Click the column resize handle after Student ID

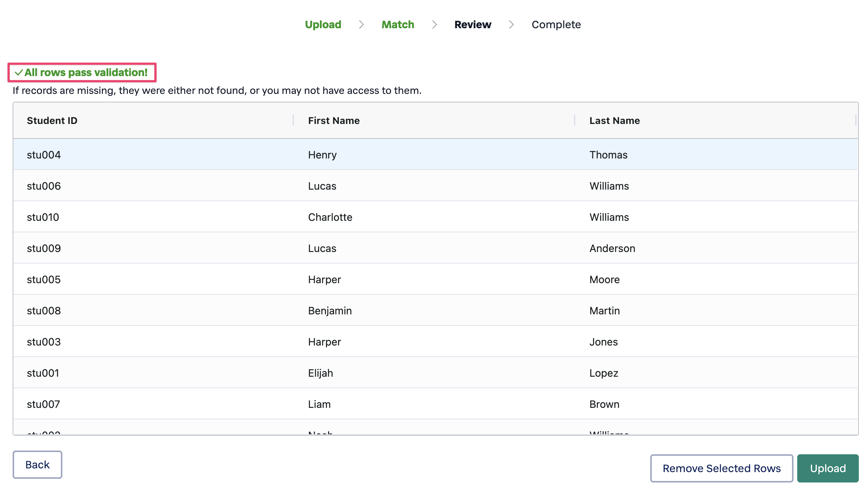pyautogui.click(x=293, y=120)
